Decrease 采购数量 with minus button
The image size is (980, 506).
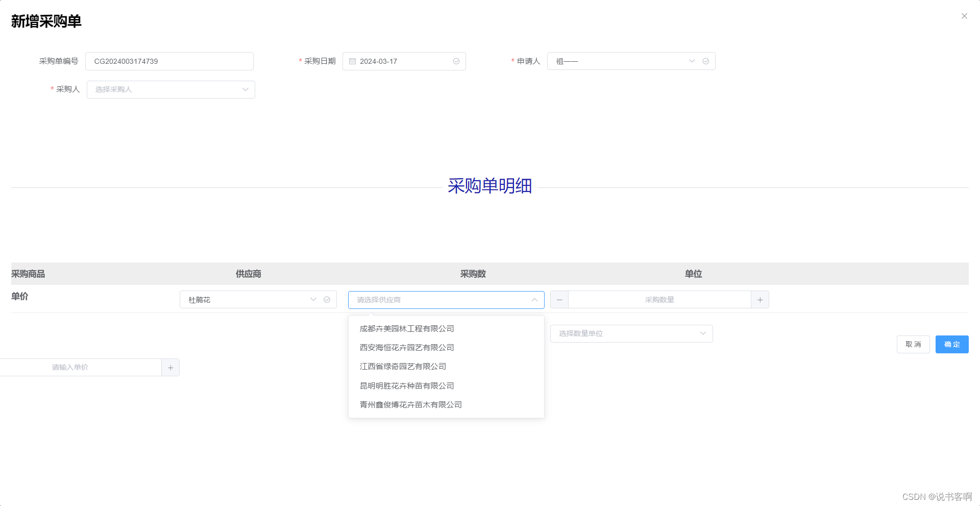(559, 300)
